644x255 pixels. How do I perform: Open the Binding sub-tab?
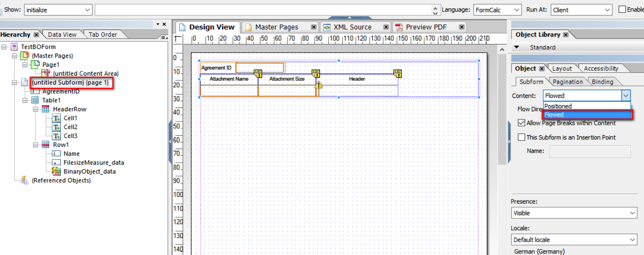tap(602, 82)
